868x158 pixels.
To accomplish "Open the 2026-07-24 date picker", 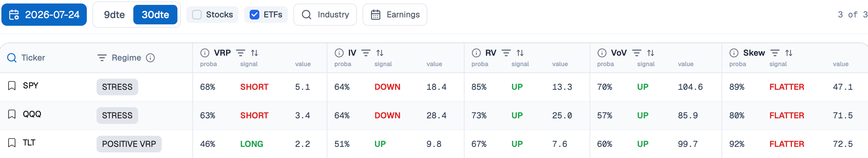I will [x=44, y=15].
